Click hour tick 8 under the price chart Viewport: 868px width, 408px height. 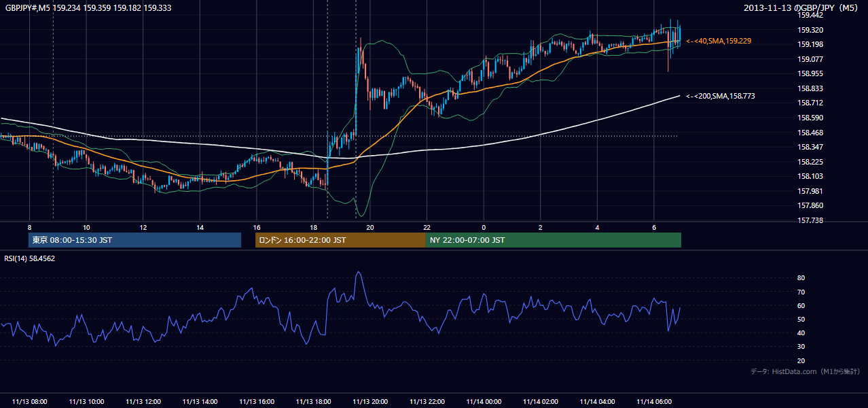(30, 227)
